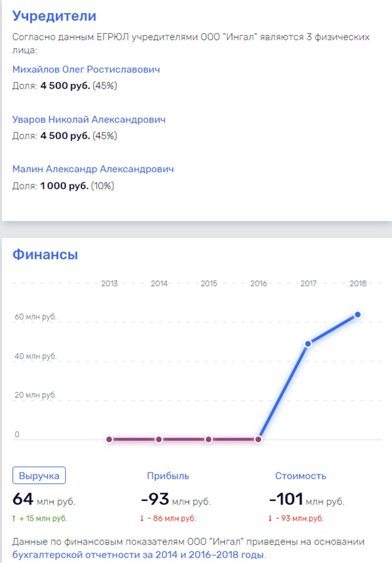The width and height of the screenshot is (392, 563).
Task: Click the 40 млн руб. axis label
Action: (36, 356)
